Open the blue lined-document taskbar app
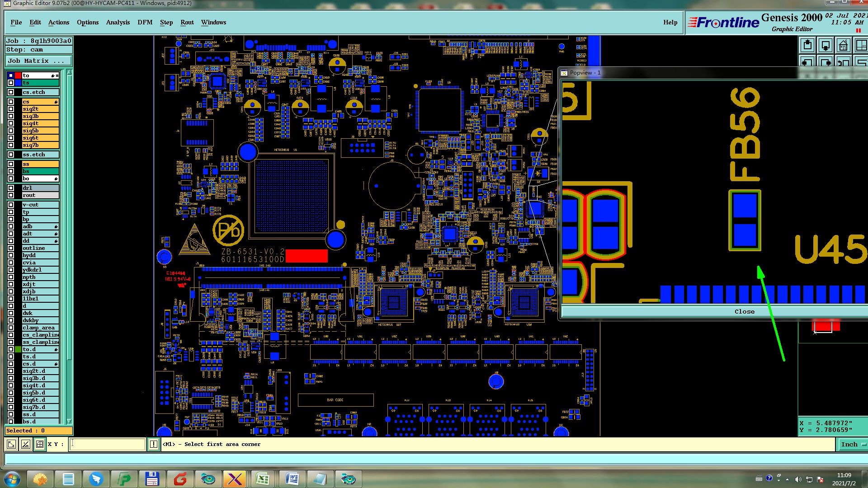Screen dimensions: 868x488 68,479
